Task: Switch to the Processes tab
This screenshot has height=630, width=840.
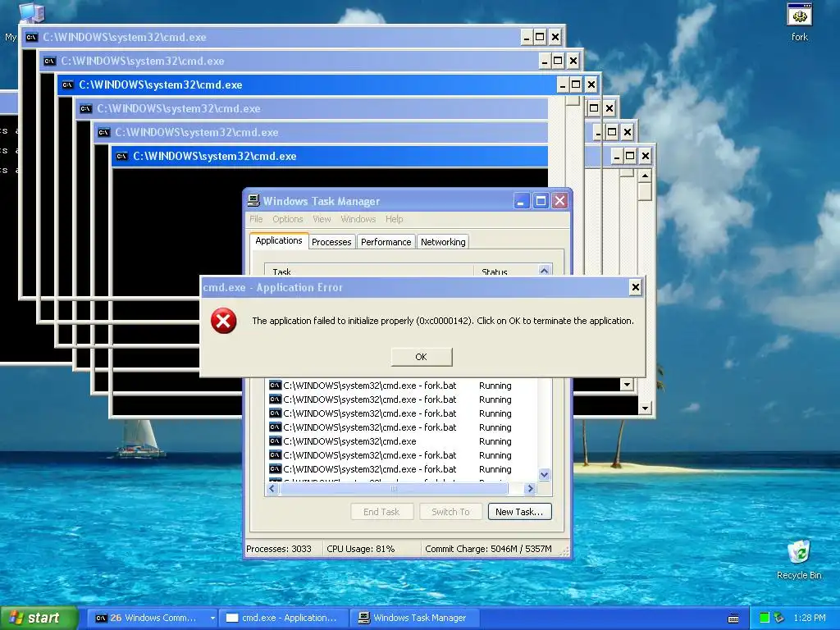Action: coord(331,242)
